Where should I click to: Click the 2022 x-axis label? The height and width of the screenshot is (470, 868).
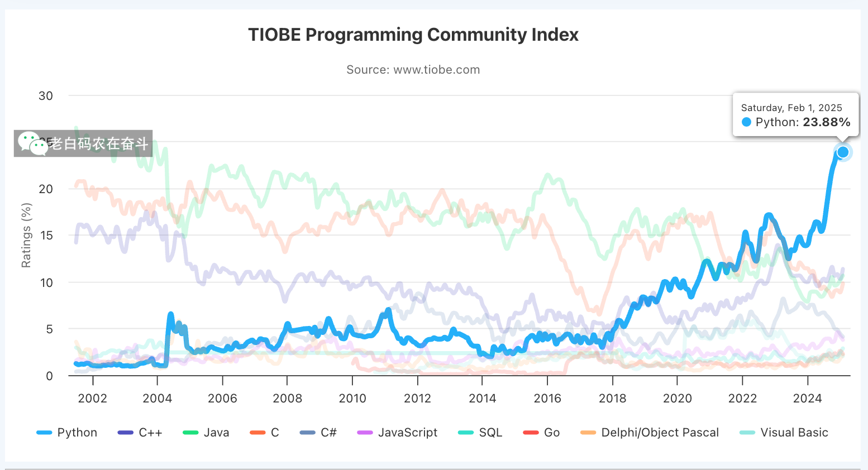(x=742, y=399)
